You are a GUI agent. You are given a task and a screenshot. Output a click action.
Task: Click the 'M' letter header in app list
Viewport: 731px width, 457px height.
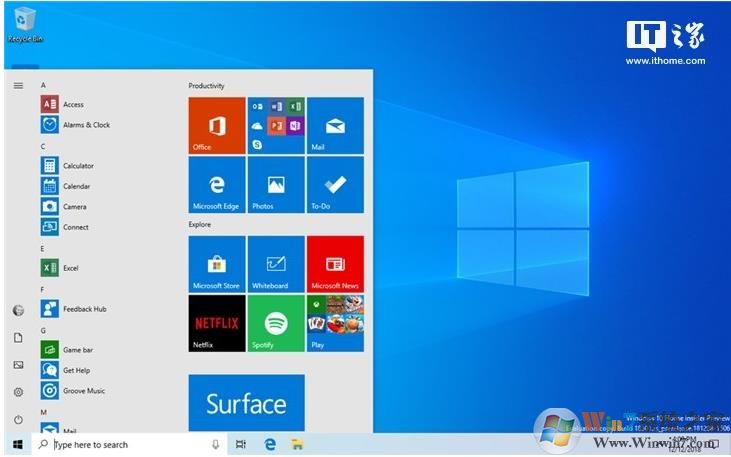(43, 412)
